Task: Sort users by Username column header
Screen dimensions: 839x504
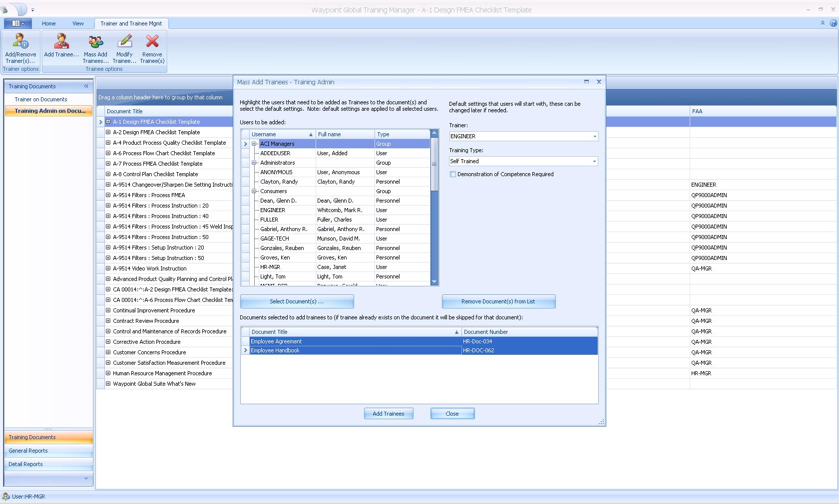Action: tap(282, 134)
